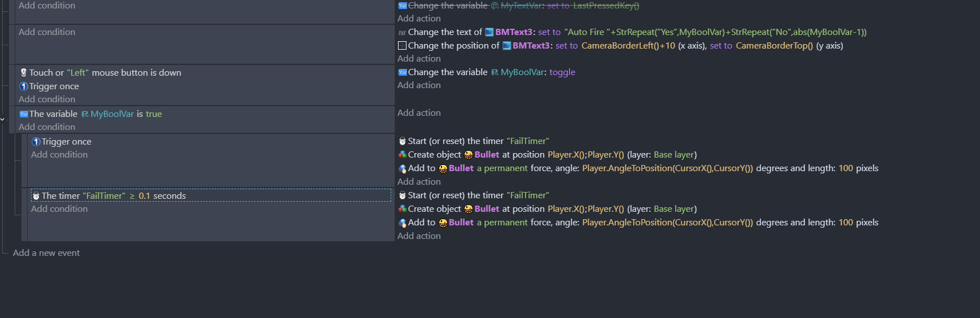Click the 0.1 seconds value in the timer condition

coord(145,196)
